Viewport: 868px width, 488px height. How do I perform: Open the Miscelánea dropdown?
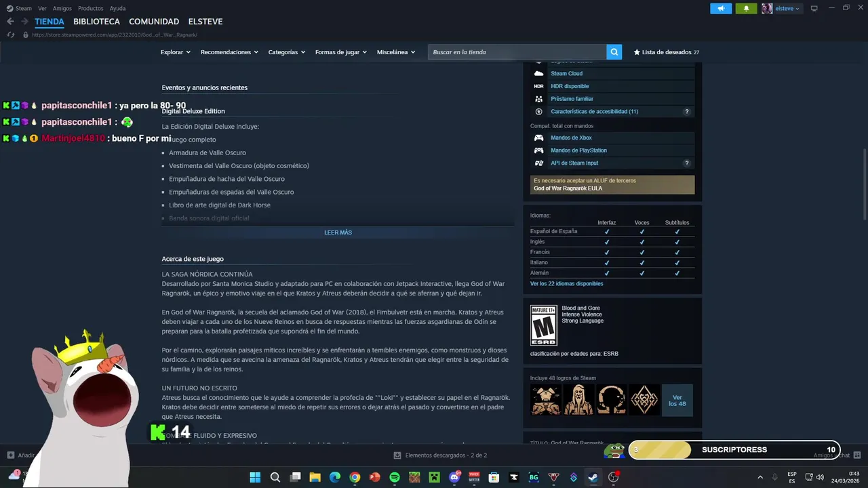(x=396, y=52)
